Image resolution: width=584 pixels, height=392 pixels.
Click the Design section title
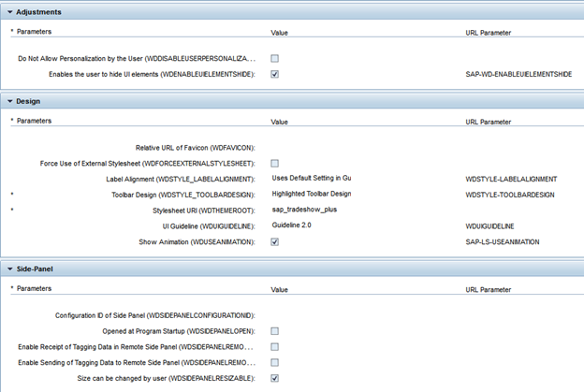(28, 101)
